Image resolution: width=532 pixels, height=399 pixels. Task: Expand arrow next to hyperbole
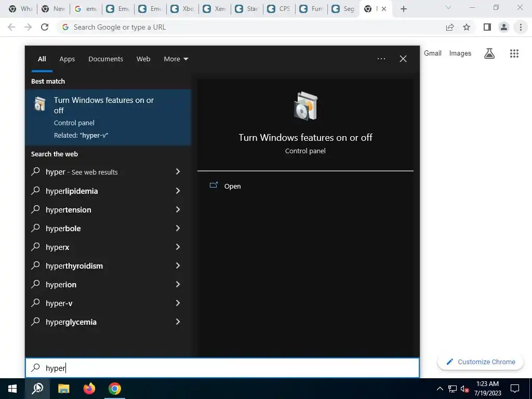[178, 228]
